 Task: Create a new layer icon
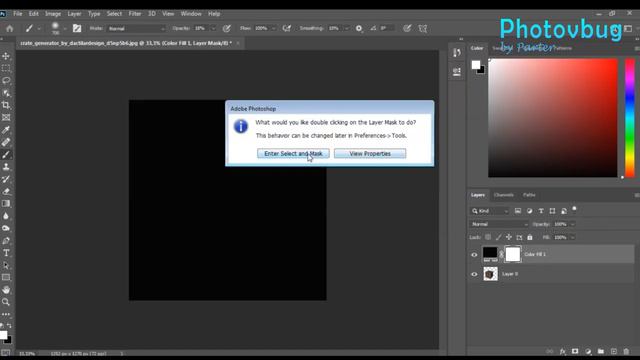coord(613,351)
